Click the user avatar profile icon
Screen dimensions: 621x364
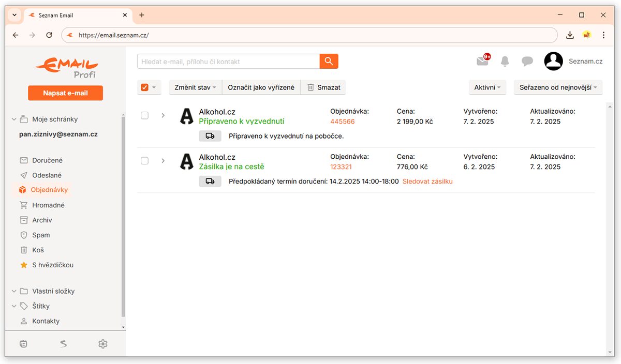pyautogui.click(x=554, y=61)
